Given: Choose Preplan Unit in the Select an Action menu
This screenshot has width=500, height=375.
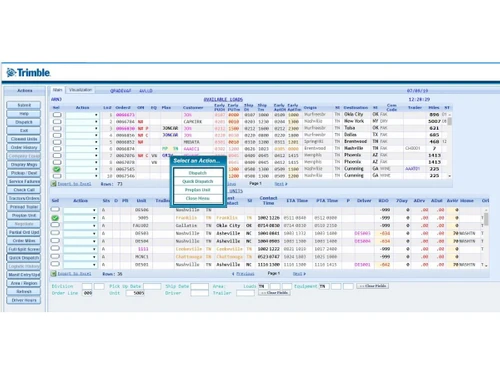Looking at the screenshot, I should pyautogui.click(x=198, y=190).
